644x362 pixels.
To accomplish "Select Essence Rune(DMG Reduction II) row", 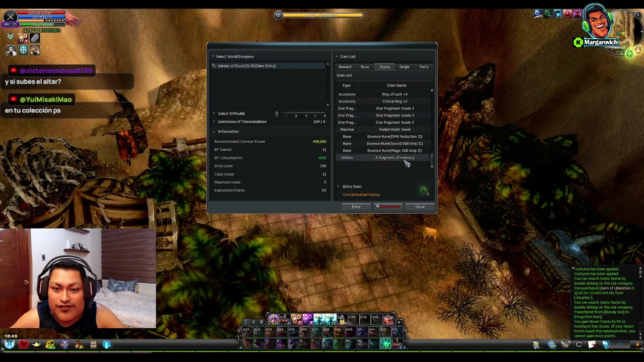I will pyautogui.click(x=383, y=136).
